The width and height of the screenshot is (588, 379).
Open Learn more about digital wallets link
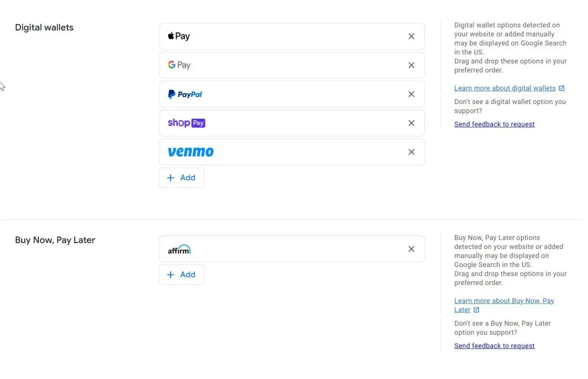click(505, 88)
